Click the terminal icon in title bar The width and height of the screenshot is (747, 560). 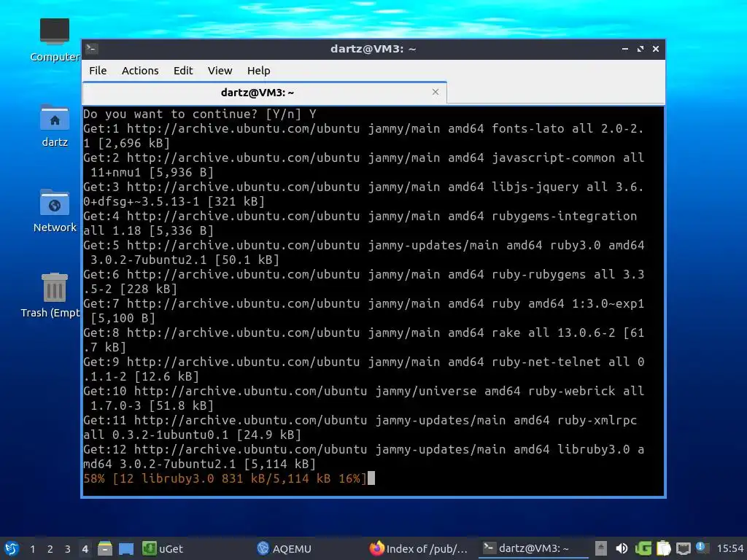(92, 49)
